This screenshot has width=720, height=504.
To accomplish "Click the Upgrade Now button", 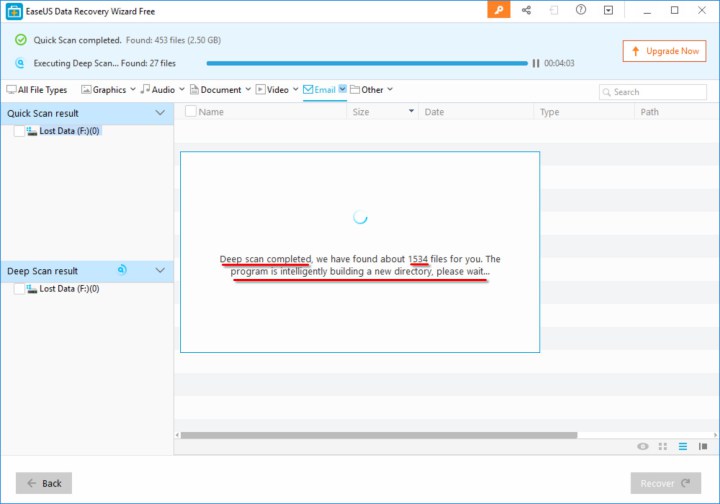I will [663, 50].
